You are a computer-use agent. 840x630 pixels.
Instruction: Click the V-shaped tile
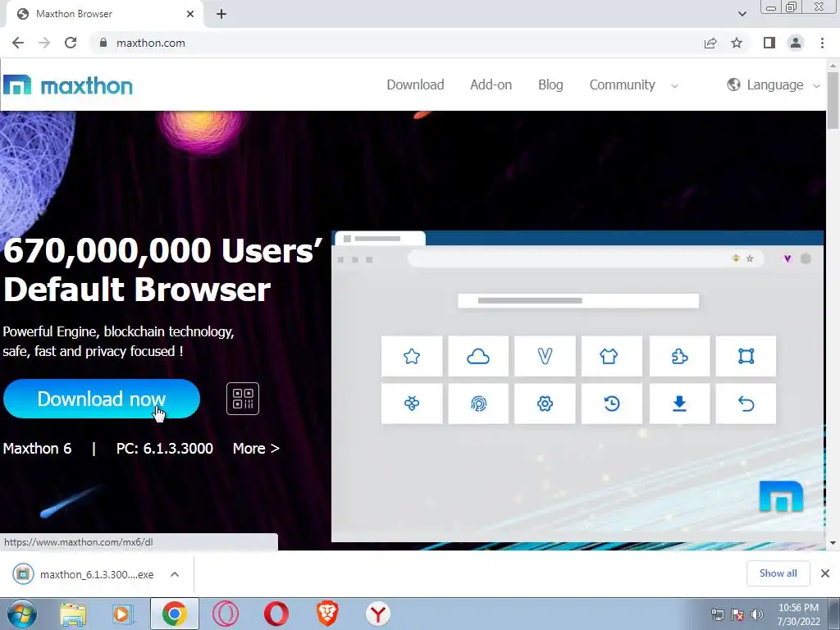(545, 356)
